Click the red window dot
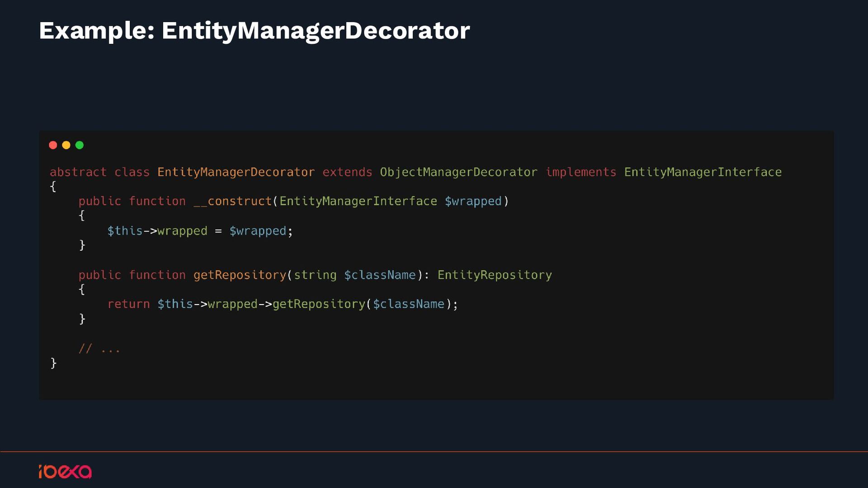 (53, 145)
